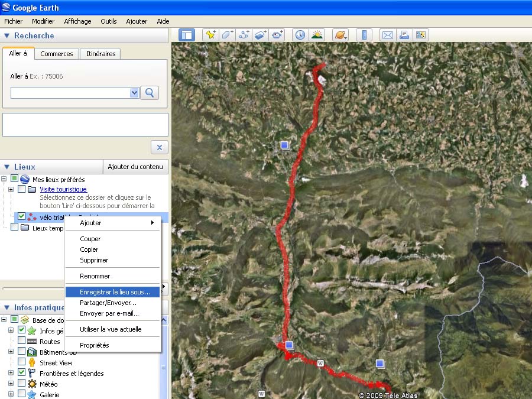The width and height of the screenshot is (532, 399).
Task: Open the search address dropdown arrow
Action: pos(134,93)
